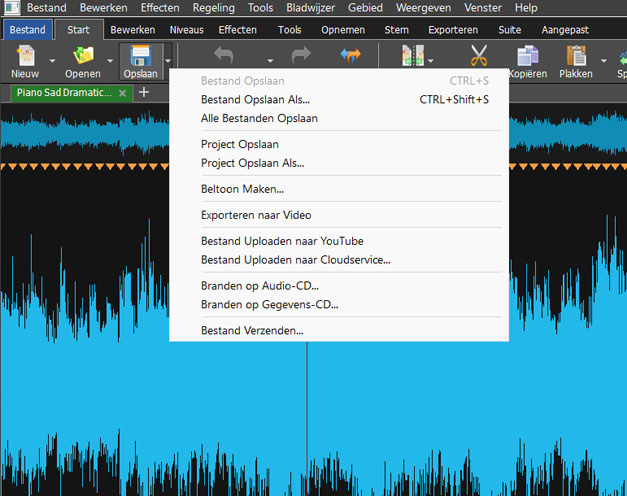Open the Venster menu
This screenshot has height=496, width=627.
coord(483,8)
